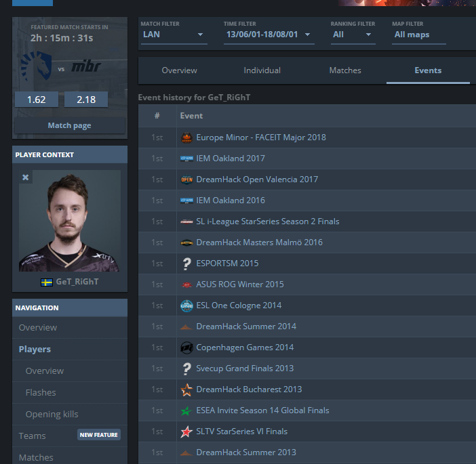Click the NEW FEATURE badge beside Teams
This screenshot has width=476, height=464.
(99, 435)
